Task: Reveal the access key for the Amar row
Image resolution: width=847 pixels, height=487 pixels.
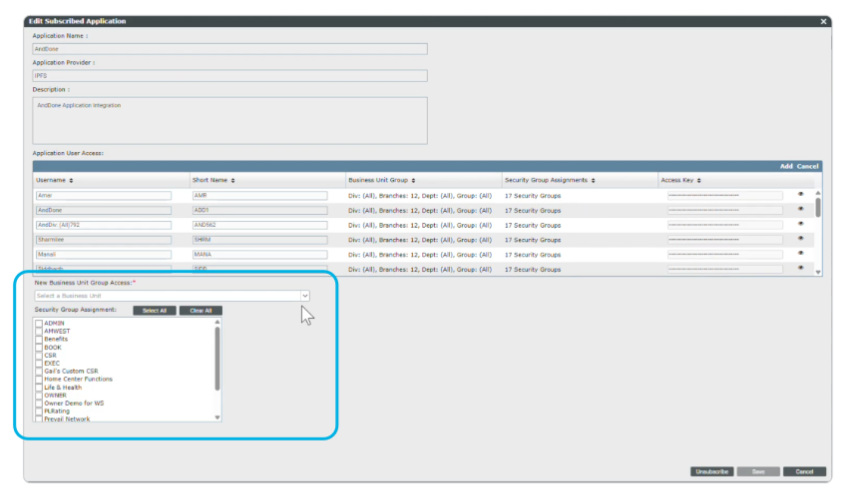Action: click(x=801, y=194)
